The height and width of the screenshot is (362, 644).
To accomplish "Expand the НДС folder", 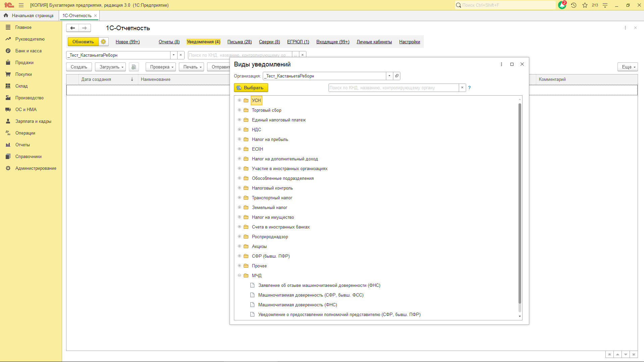I will [x=240, y=130].
